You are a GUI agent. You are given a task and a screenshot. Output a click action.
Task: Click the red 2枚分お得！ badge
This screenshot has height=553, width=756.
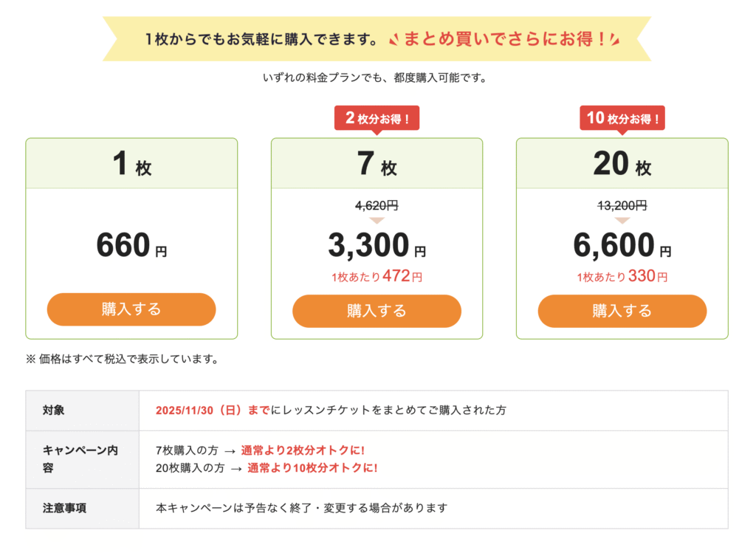tap(377, 118)
